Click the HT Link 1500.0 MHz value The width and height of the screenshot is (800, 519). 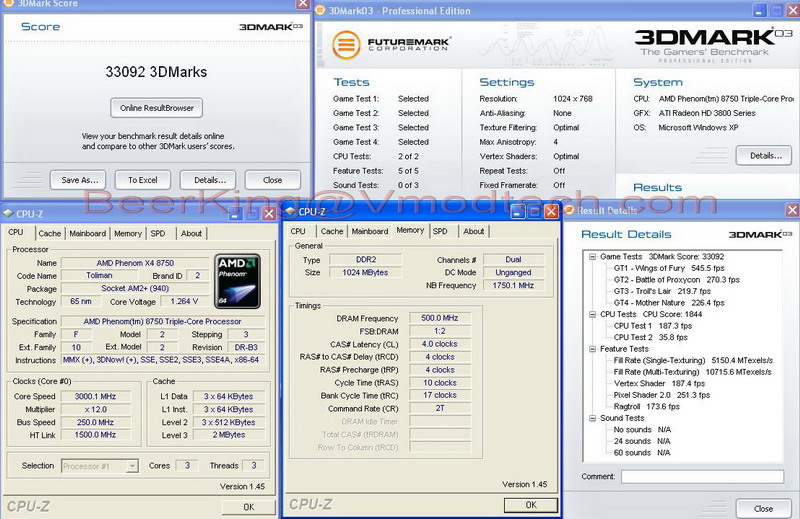(95, 435)
